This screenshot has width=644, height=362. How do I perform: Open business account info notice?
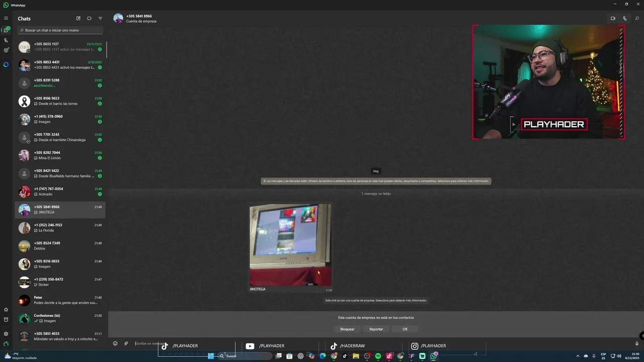tap(376, 300)
